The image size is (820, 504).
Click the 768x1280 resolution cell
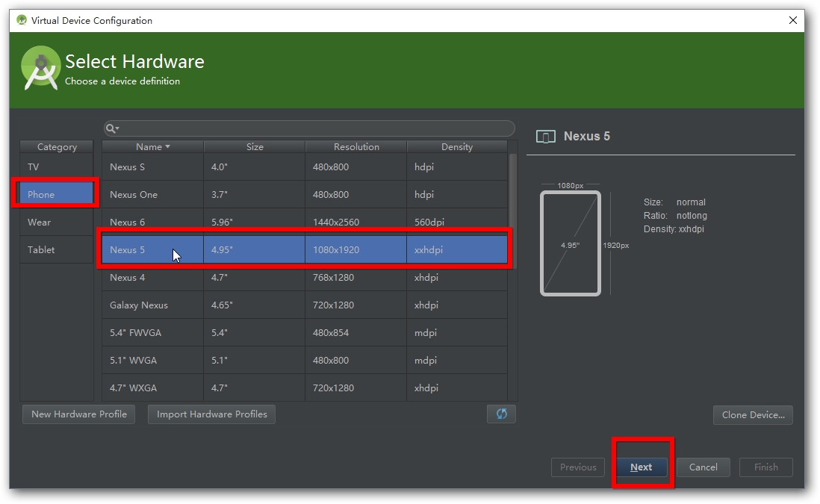(x=355, y=278)
